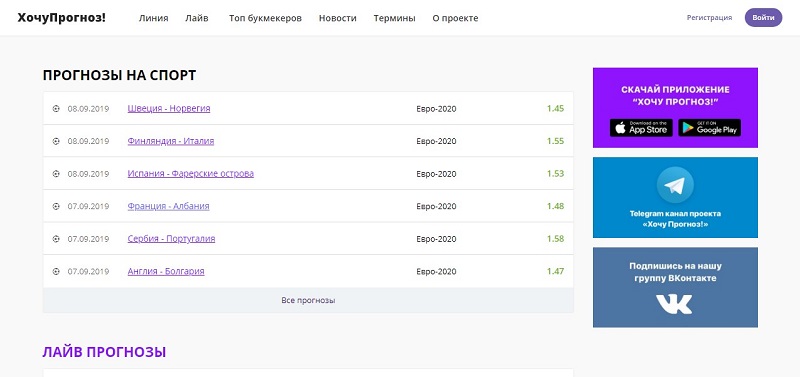Click the Войти button

pyautogui.click(x=763, y=17)
